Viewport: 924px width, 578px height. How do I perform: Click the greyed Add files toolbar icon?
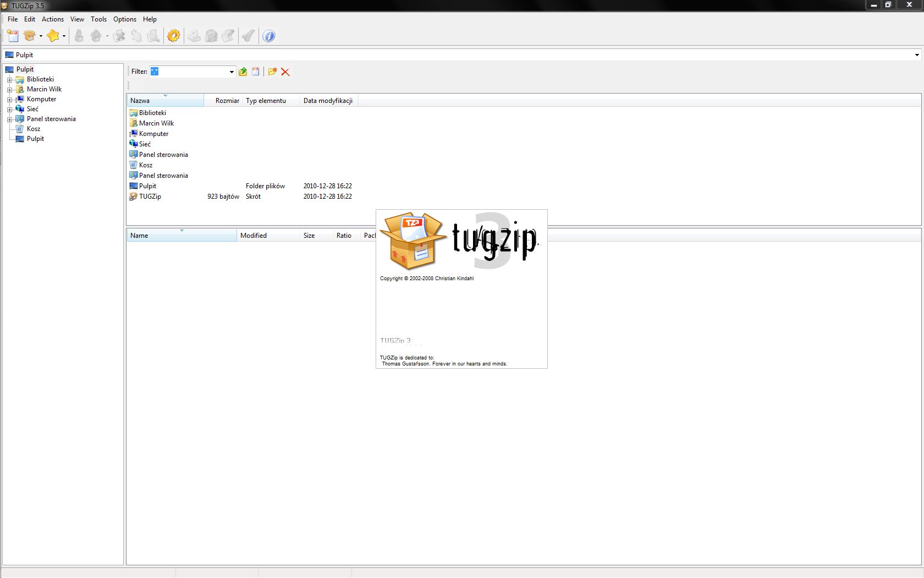point(79,36)
